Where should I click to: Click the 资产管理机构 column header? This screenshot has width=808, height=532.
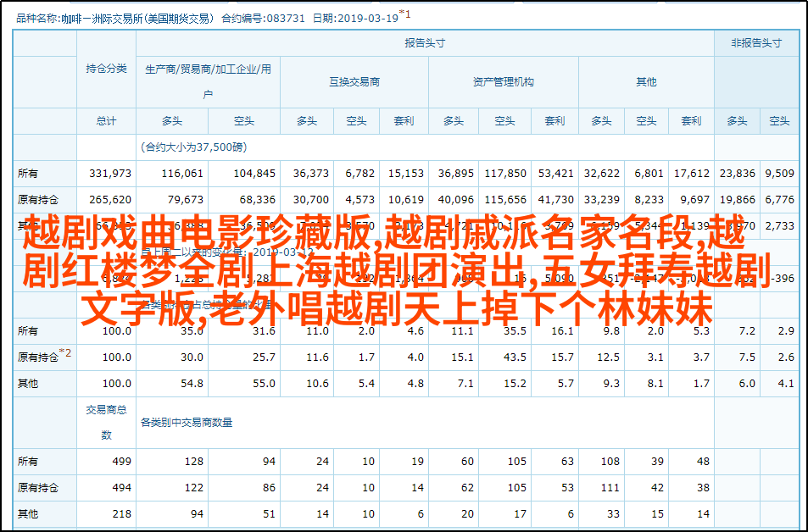[503, 82]
